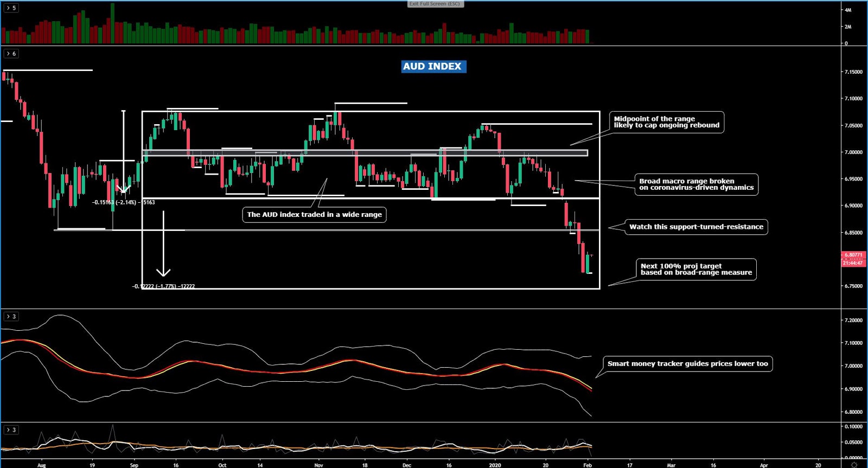
Task: Expand the main chart legend labeled 6
Action: click(11, 54)
